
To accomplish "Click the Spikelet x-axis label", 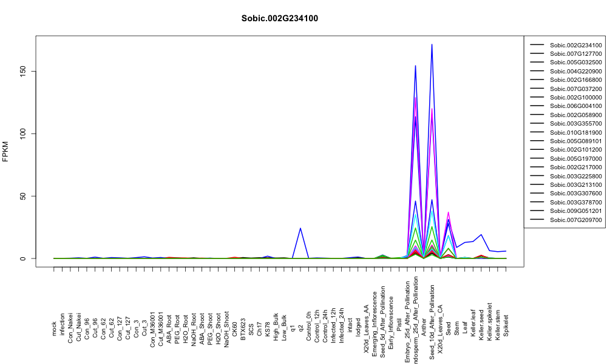I will pos(506,325).
